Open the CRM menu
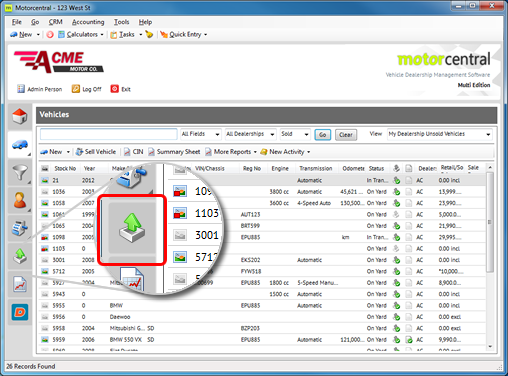The height and width of the screenshot is (376, 508). pos(55,22)
